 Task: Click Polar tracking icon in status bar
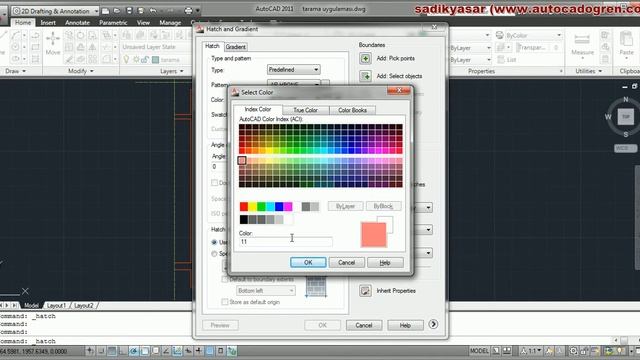click(x=133, y=351)
